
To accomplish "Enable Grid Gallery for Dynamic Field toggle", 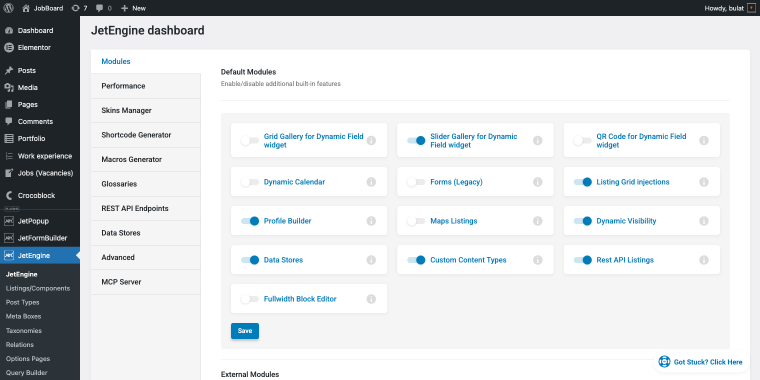I will coord(250,141).
